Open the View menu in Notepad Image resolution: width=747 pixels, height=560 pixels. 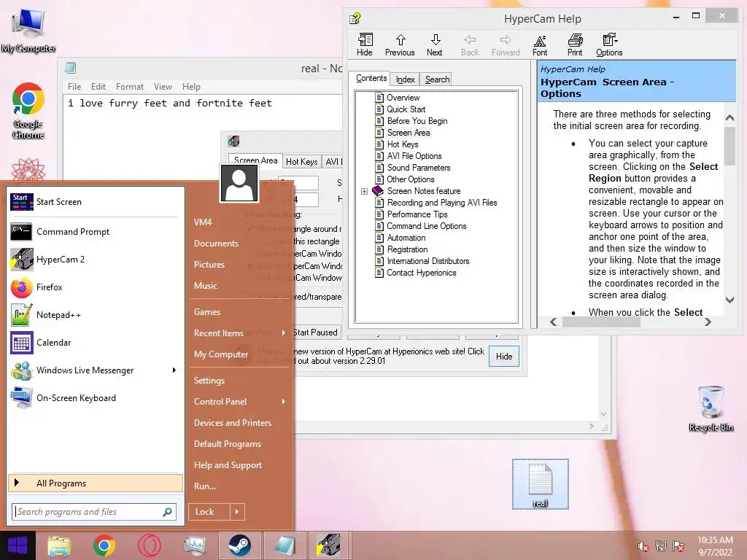pos(163,87)
